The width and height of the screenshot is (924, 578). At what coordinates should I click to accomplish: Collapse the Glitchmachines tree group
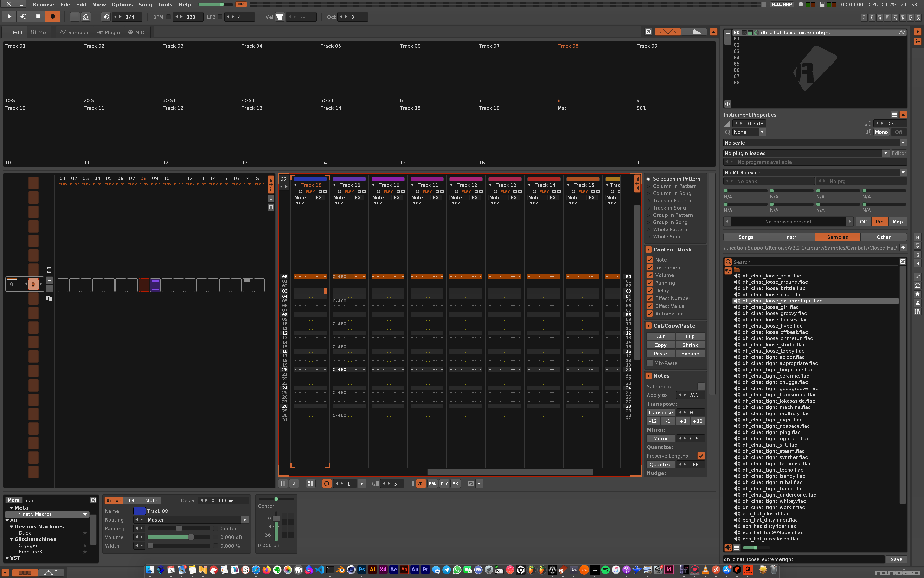tap(12, 539)
